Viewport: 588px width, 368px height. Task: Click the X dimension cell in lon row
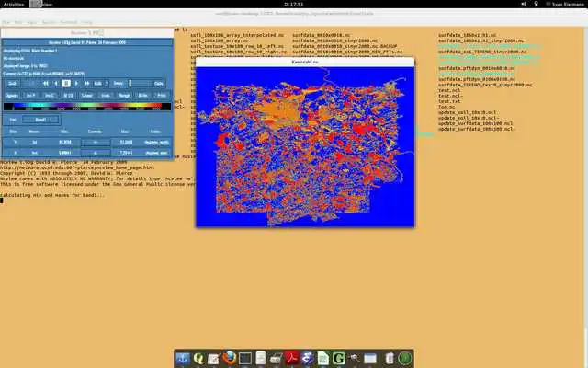(15, 153)
